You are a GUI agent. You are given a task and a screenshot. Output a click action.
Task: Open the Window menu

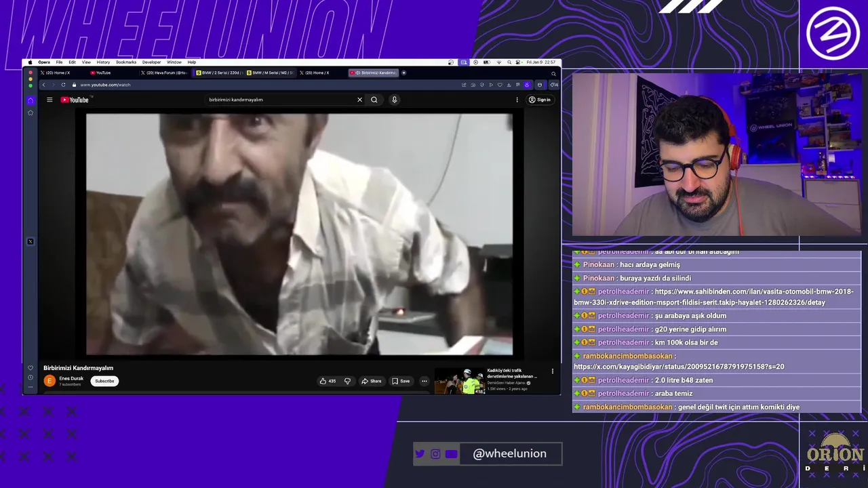(174, 62)
